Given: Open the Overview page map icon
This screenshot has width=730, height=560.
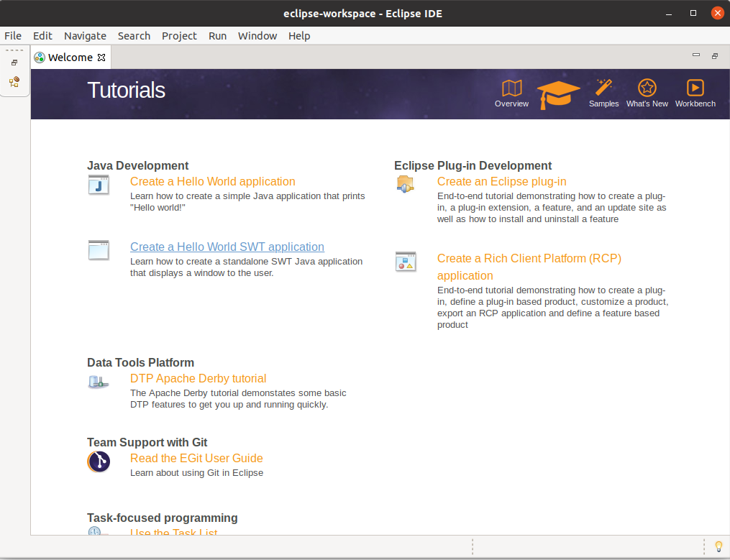Looking at the screenshot, I should [x=511, y=88].
